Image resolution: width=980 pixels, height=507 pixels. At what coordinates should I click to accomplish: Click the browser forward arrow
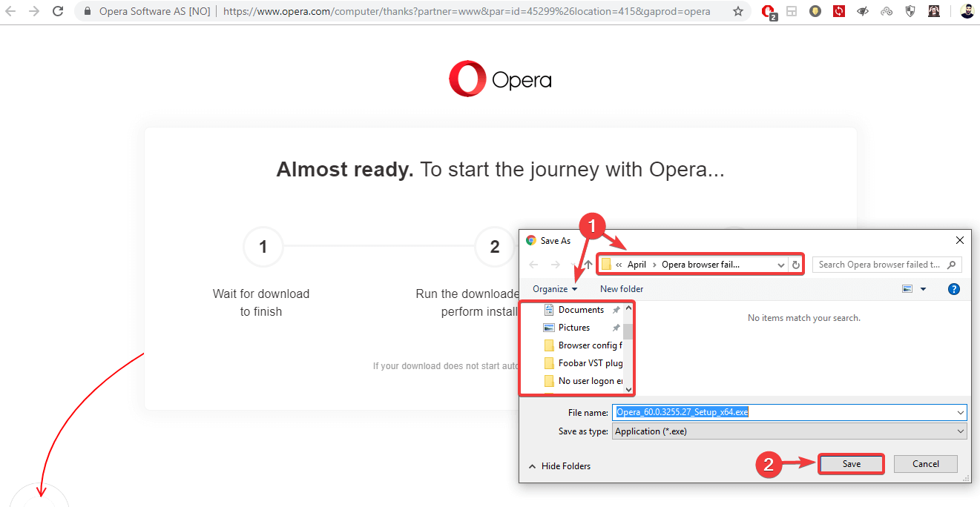coord(34,11)
